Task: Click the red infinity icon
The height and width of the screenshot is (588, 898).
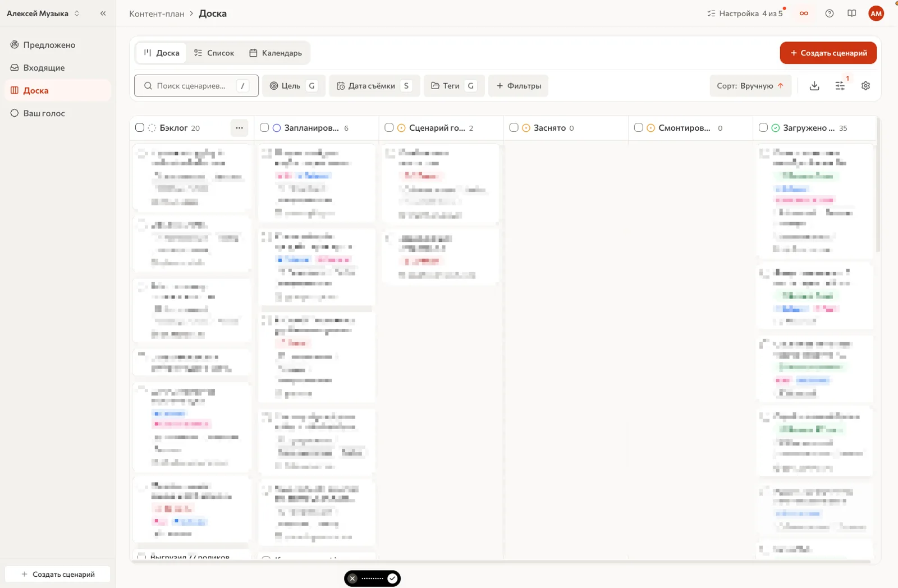Action: coord(804,13)
